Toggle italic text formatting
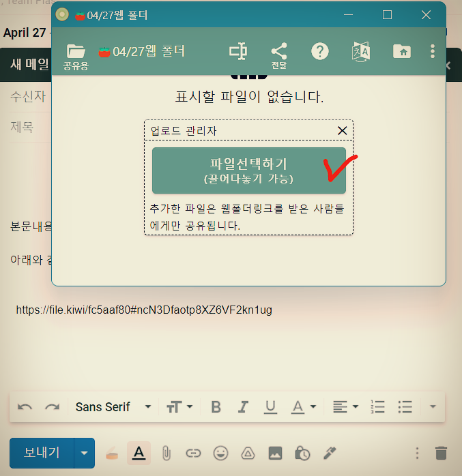Screen dimensions: 462x476 [243, 407]
